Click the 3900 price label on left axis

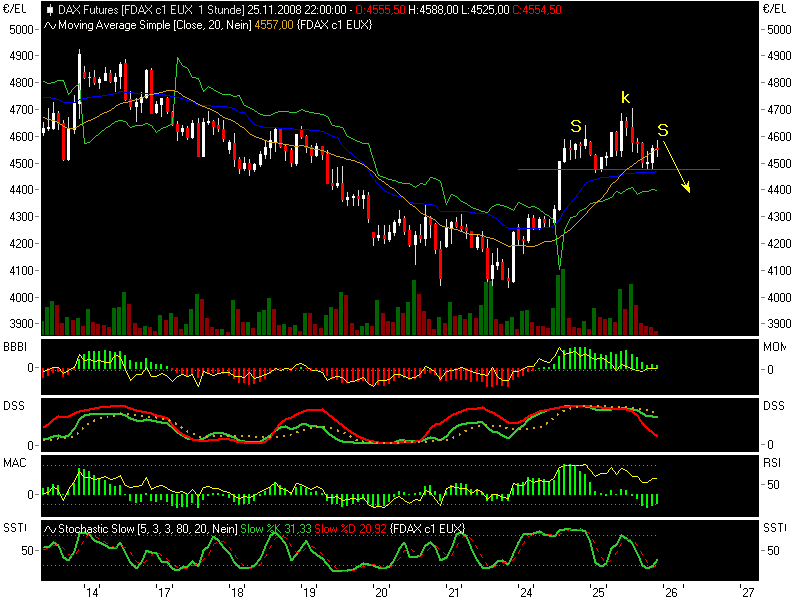pyautogui.click(x=21, y=324)
